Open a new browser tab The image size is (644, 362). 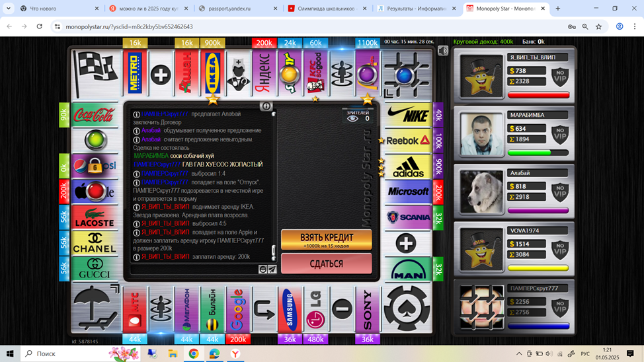pos(558,8)
